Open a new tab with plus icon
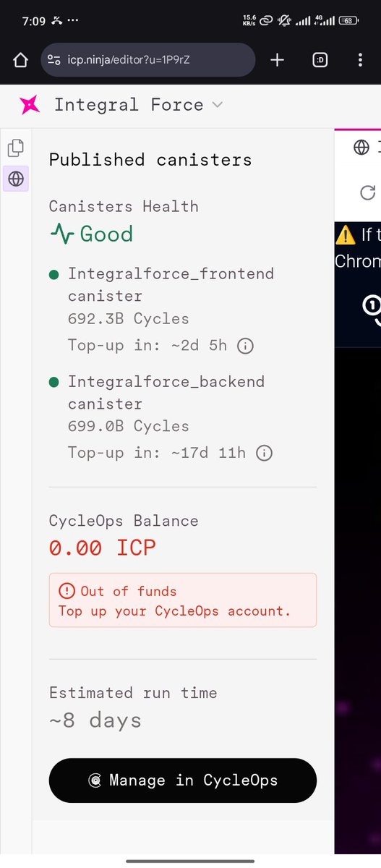381x868 pixels. 277,60
